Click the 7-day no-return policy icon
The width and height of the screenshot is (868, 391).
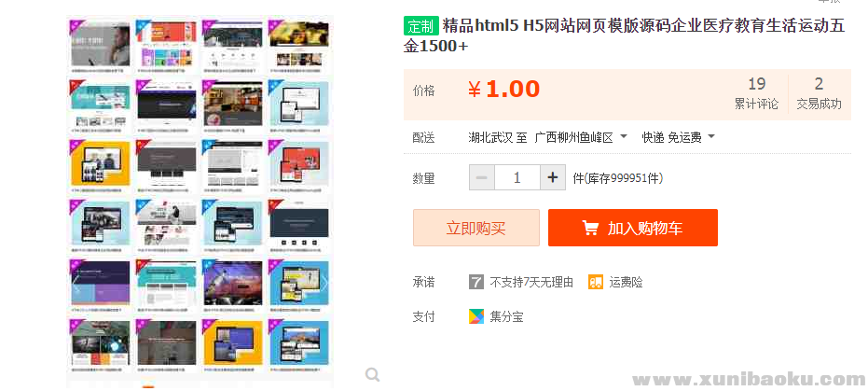476,282
